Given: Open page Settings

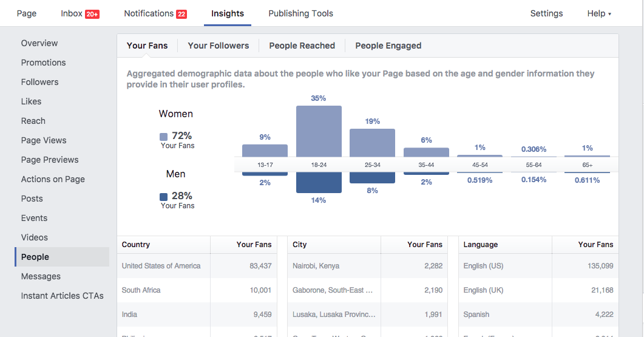Looking at the screenshot, I should point(546,13).
